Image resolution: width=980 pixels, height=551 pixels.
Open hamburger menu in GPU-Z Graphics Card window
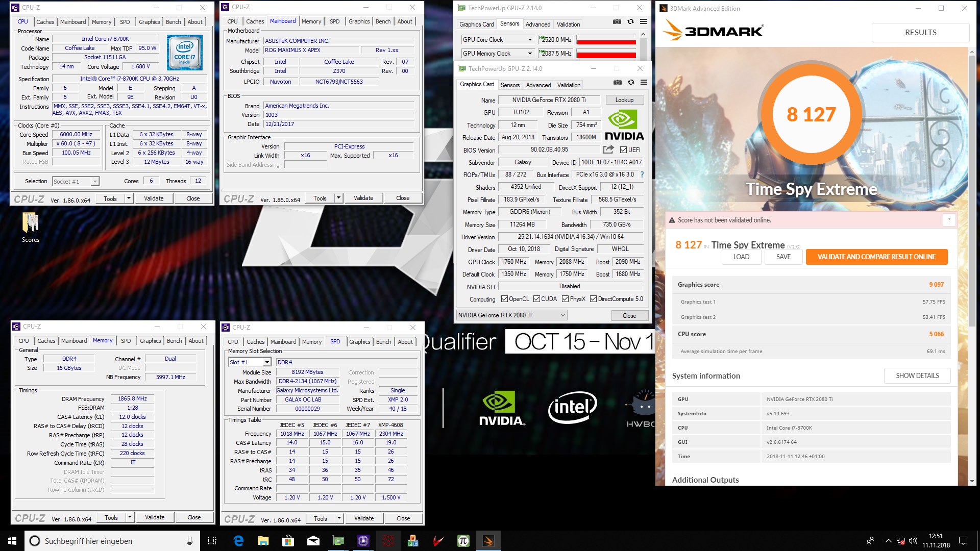tap(644, 82)
